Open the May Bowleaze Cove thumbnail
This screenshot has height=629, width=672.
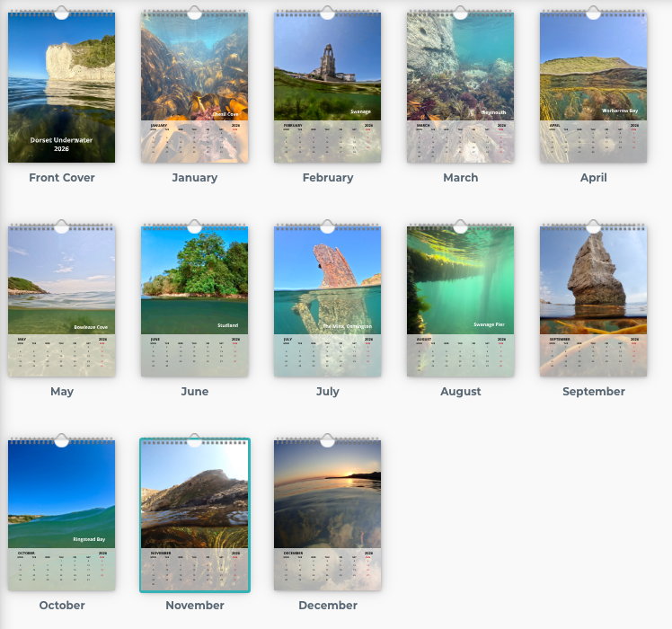[x=61, y=301]
